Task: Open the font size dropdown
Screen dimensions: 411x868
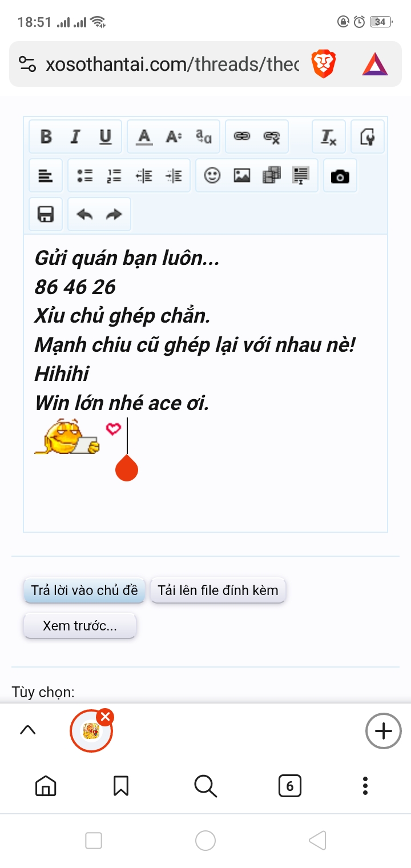Action: click(174, 137)
